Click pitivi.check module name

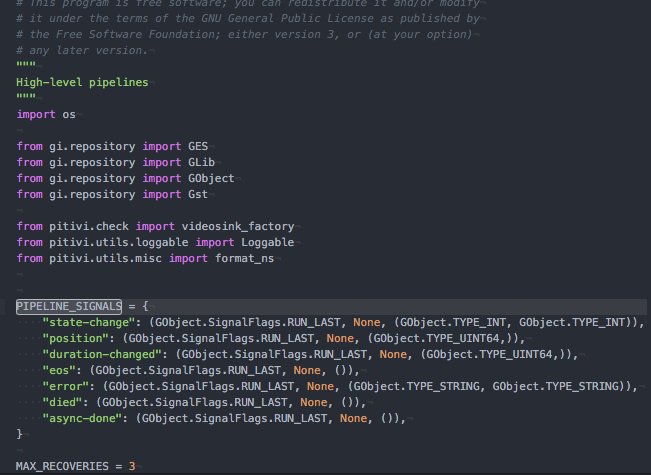(x=89, y=226)
